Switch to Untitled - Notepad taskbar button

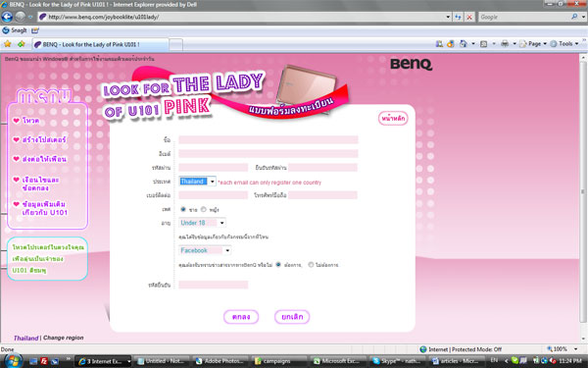(x=162, y=361)
